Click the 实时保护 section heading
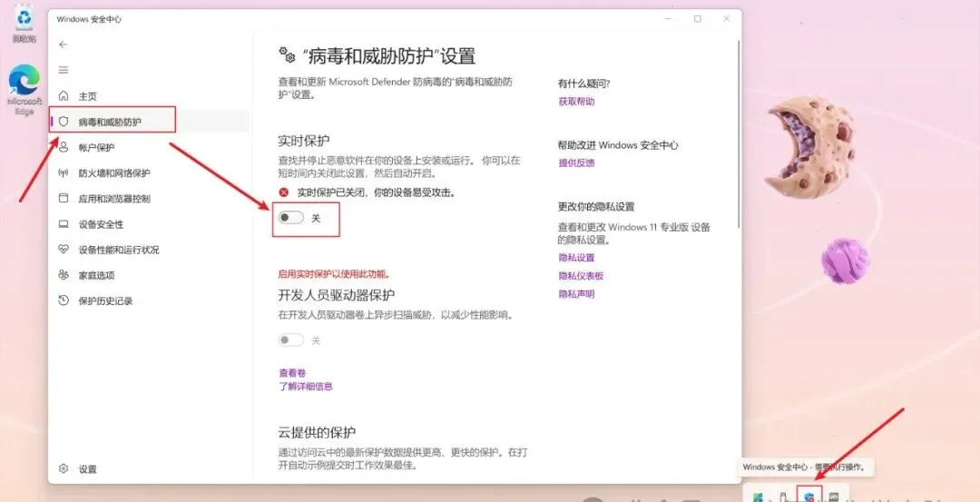The height and width of the screenshot is (502, 980). click(x=304, y=140)
